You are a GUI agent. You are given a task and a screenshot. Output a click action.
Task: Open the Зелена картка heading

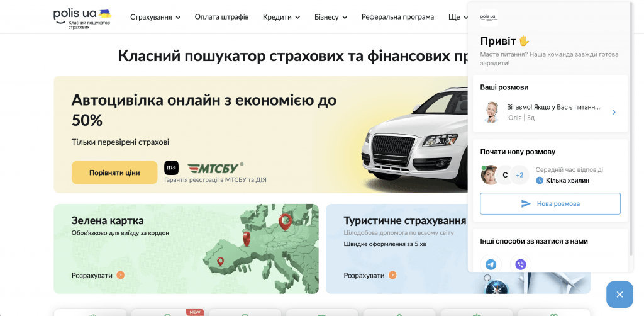108,221
